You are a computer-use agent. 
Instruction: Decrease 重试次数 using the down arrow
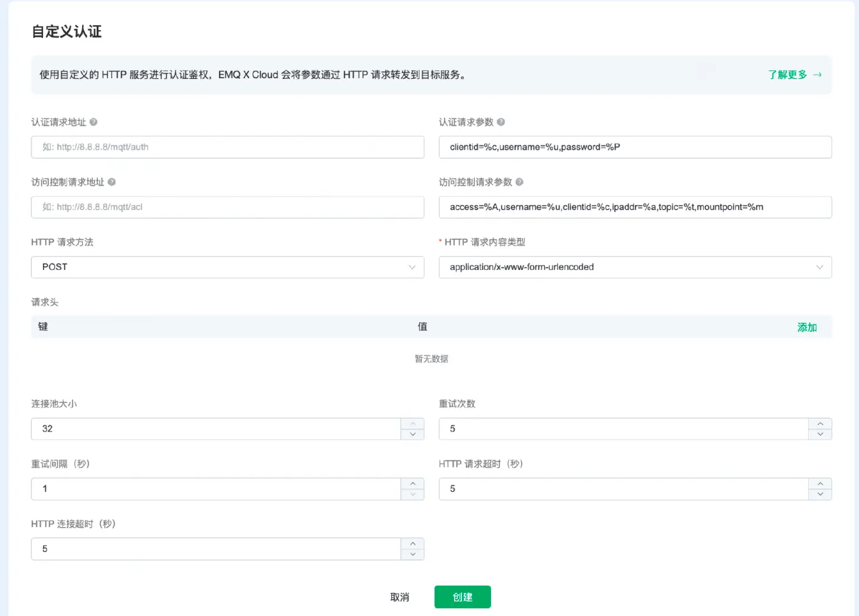click(x=820, y=434)
